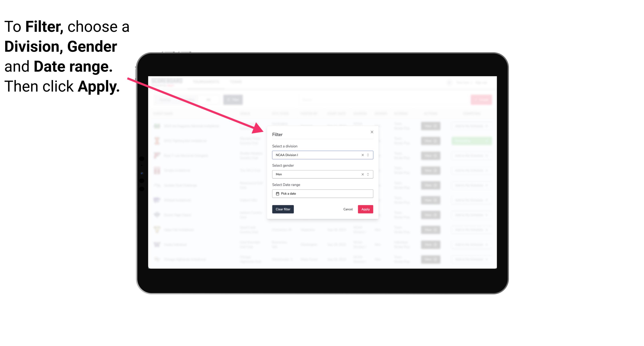Image resolution: width=644 pixels, height=346 pixels.
Task: Expand the Select a division dropdown
Action: (x=368, y=155)
